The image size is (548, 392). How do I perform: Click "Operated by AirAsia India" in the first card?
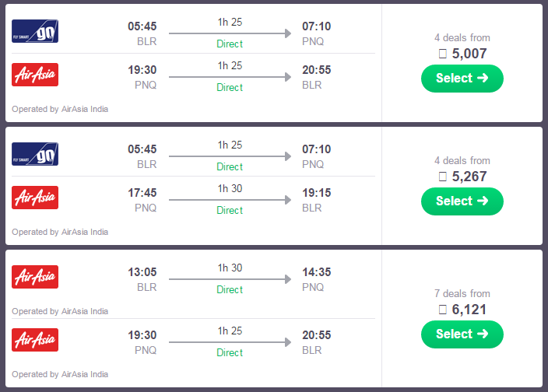(x=60, y=109)
